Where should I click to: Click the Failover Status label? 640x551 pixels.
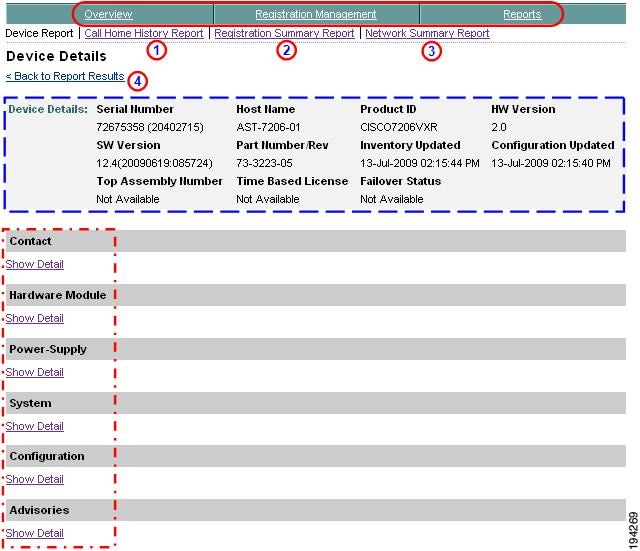tap(400, 181)
